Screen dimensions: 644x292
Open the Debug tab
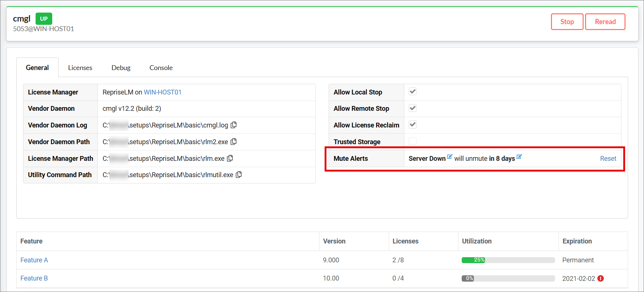(121, 67)
